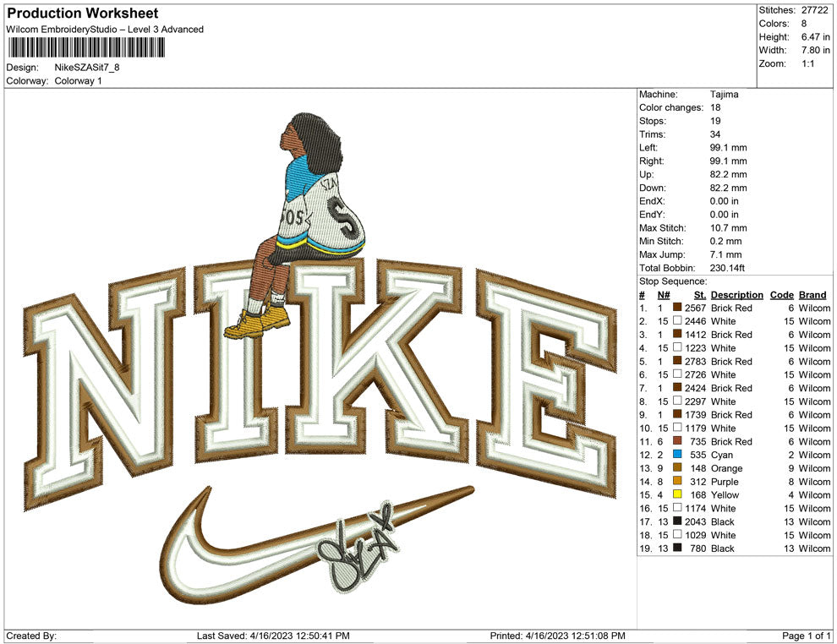Screen dimensions: 837x644
Task: Click the Purple description in row 14
Action: tap(725, 481)
